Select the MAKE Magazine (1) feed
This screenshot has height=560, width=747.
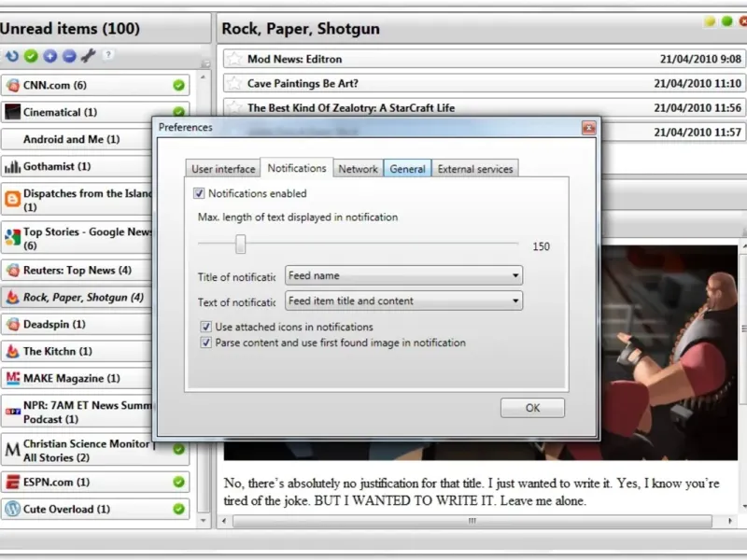click(77, 378)
